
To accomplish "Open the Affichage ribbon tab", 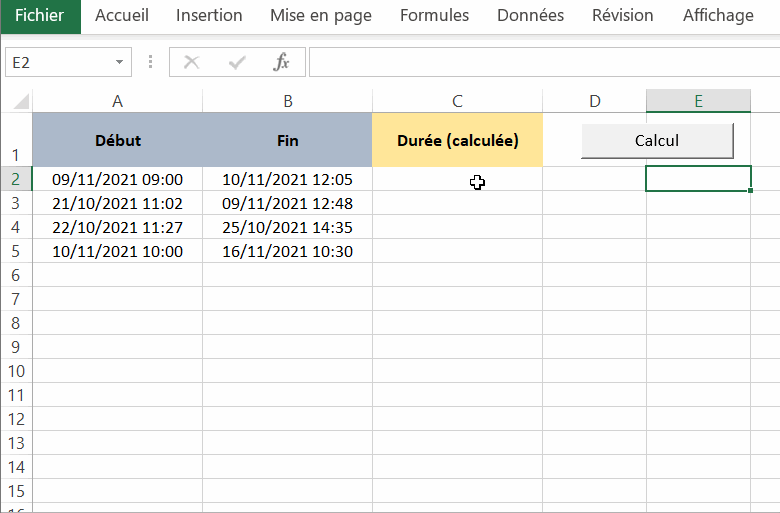I will 718,15.
